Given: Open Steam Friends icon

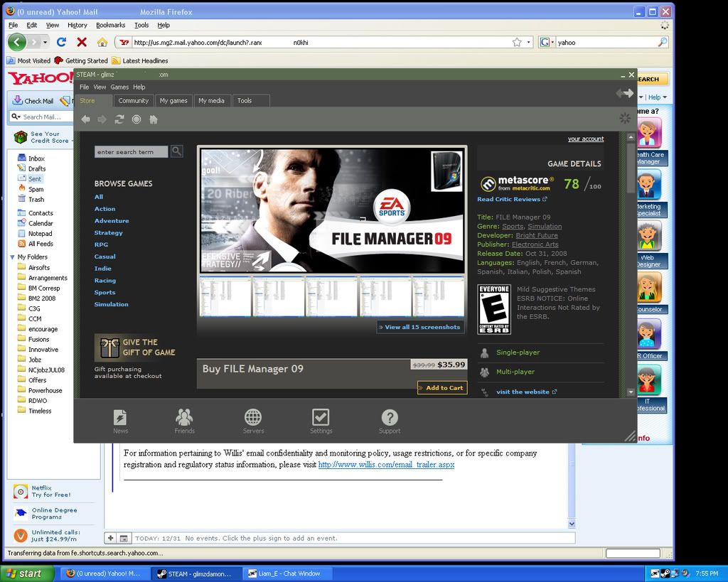Looking at the screenshot, I should (184, 417).
